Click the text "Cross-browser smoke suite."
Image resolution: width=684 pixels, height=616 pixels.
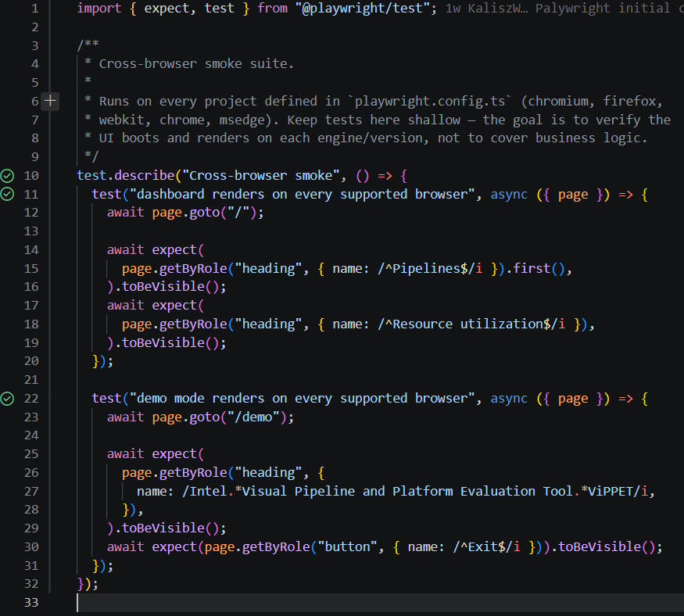coord(196,63)
